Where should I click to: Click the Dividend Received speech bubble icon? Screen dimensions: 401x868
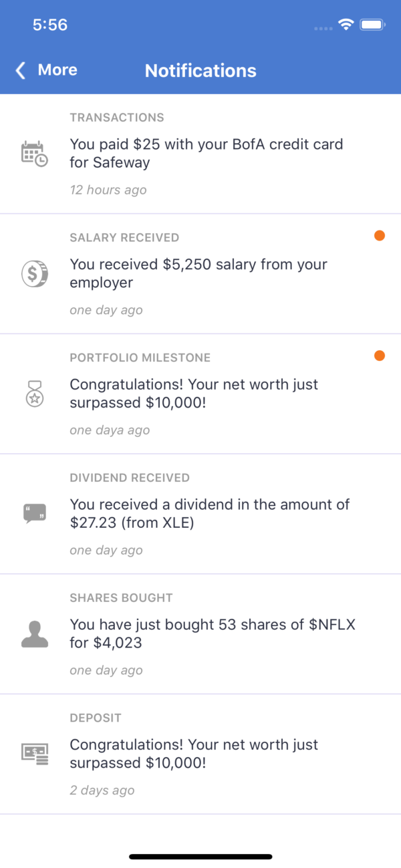[x=35, y=513]
